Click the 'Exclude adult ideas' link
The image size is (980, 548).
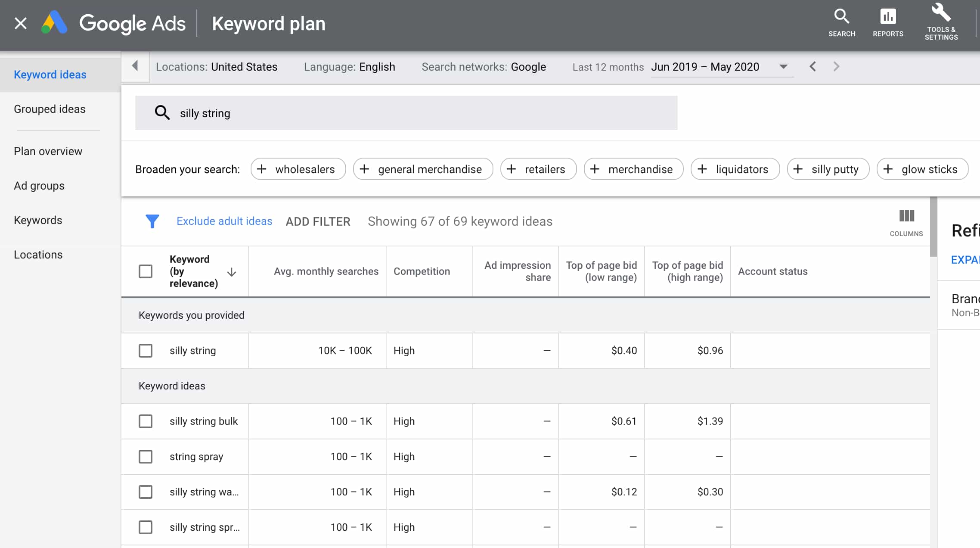point(224,221)
